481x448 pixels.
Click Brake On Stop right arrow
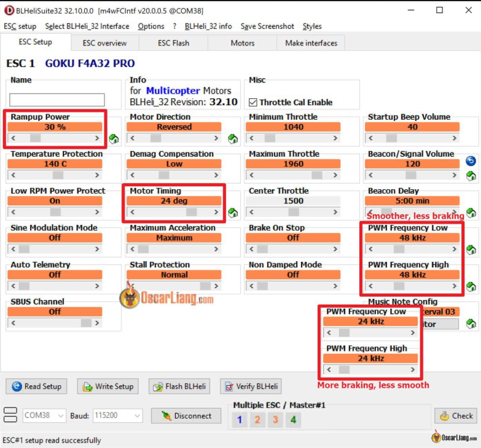[x=335, y=249]
